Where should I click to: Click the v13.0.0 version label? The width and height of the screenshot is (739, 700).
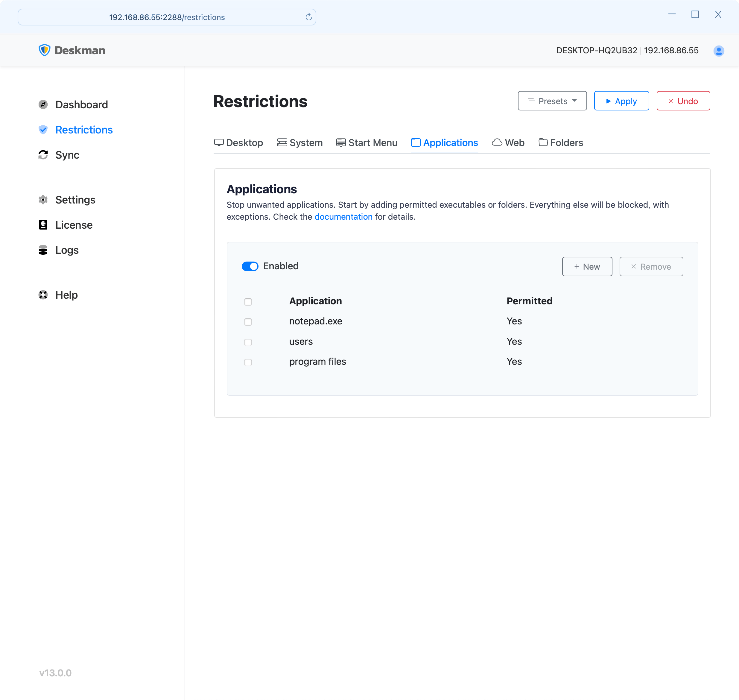tap(55, 673)
